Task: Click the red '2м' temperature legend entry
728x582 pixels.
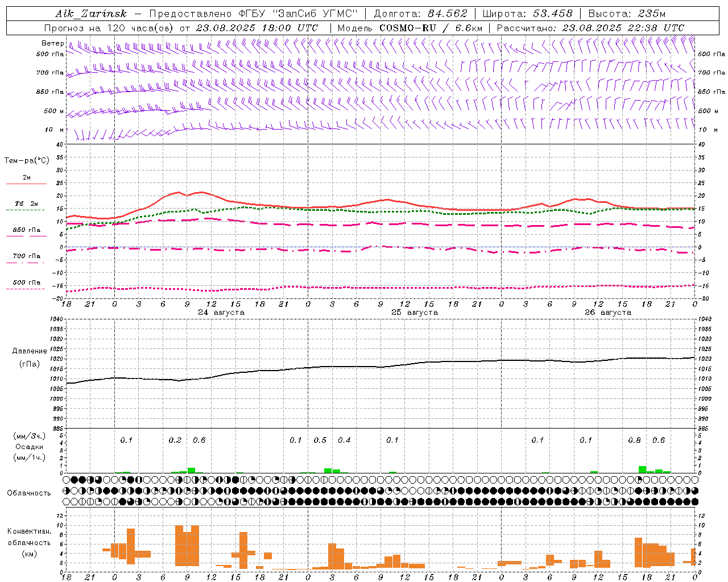Action: (27, 177)
